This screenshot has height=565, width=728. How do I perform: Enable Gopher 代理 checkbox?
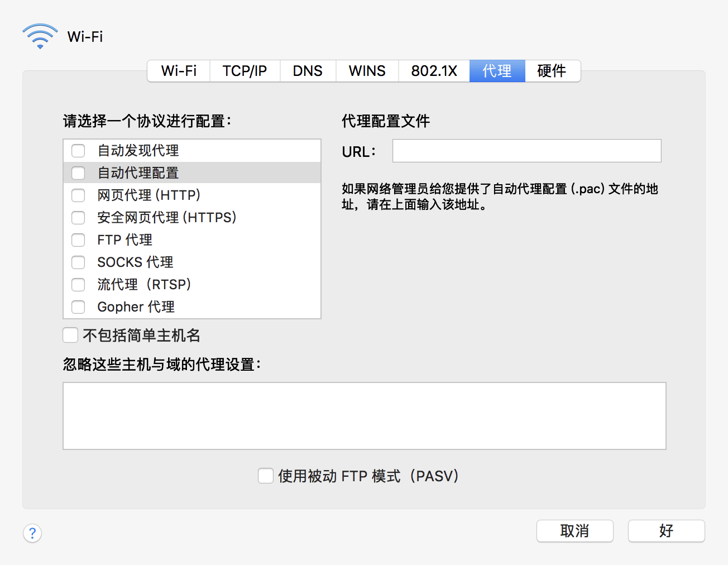coord(79,307)
